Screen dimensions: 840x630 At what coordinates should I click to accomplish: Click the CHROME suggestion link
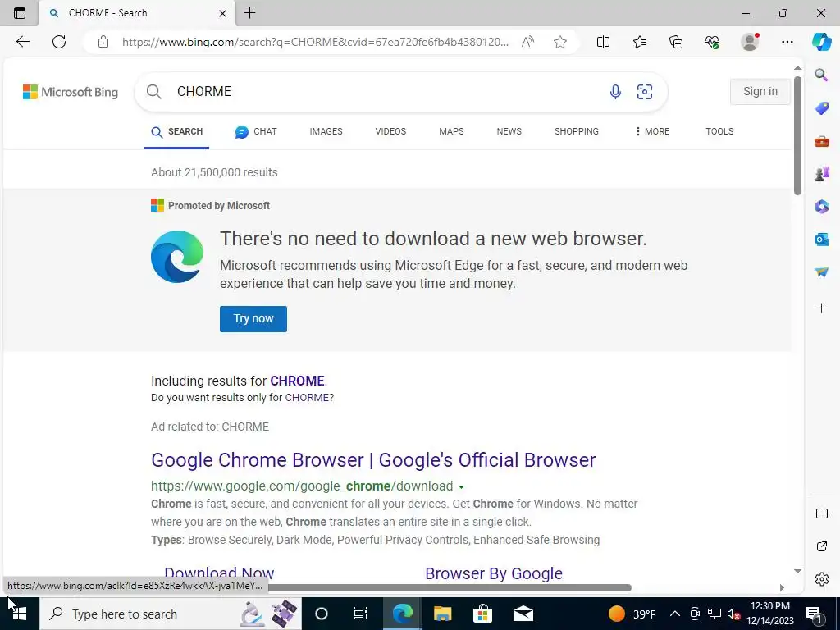pyautogui.click(x=297, y=381)
